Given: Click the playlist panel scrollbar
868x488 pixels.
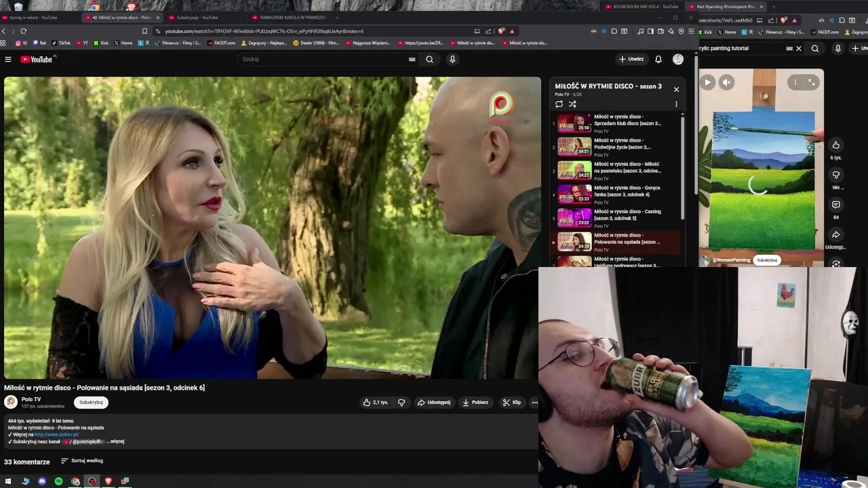Looking at the screenshot, I should pyautogui.click(x=683, y=167).
